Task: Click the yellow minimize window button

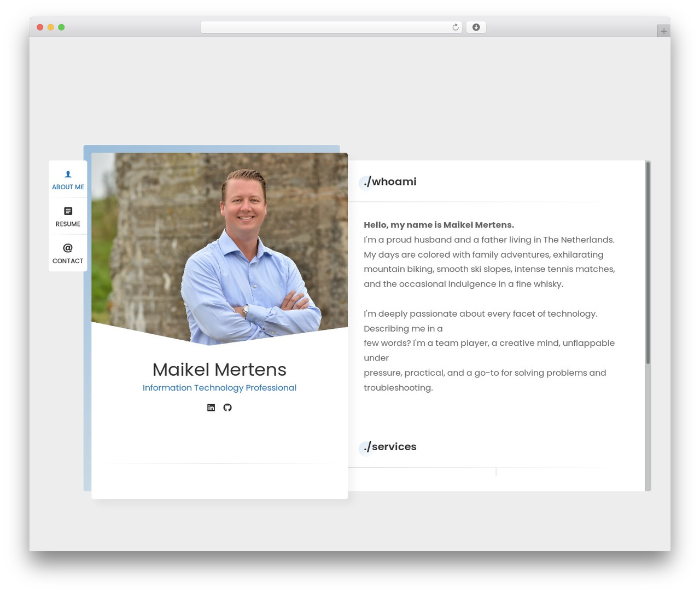Action: point(51,27)
